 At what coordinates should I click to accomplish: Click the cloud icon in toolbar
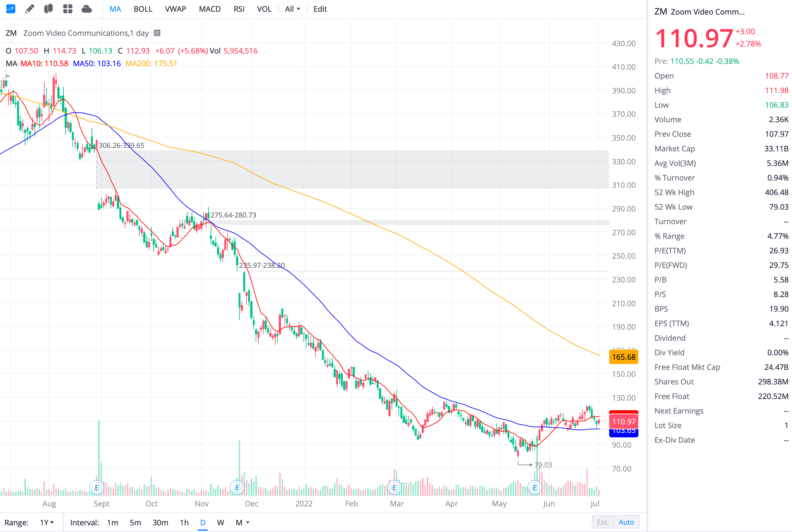[x=87, y=9]
